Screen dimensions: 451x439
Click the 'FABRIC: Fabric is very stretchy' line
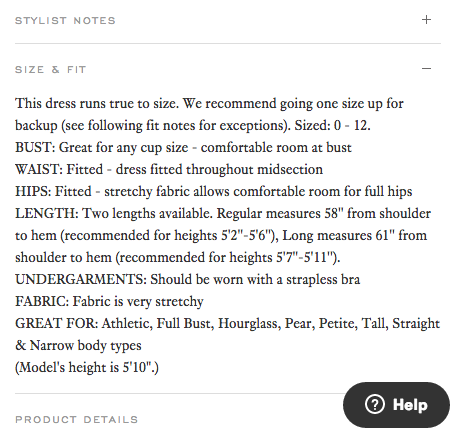tap(109, 302)
